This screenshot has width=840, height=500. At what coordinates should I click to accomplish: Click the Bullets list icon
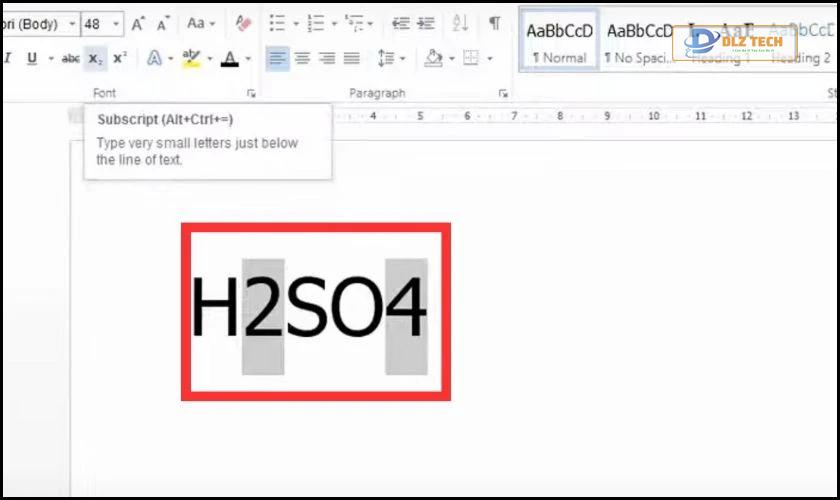(x=277, y=24)
